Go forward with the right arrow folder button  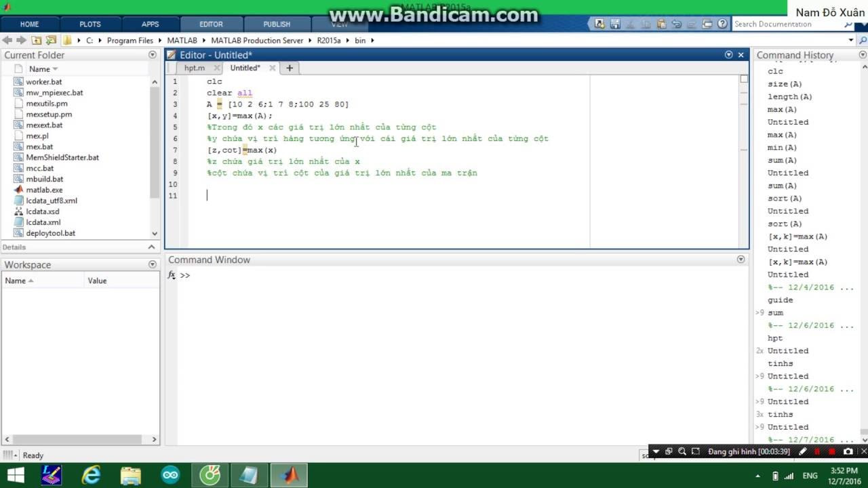click(20, 40)
